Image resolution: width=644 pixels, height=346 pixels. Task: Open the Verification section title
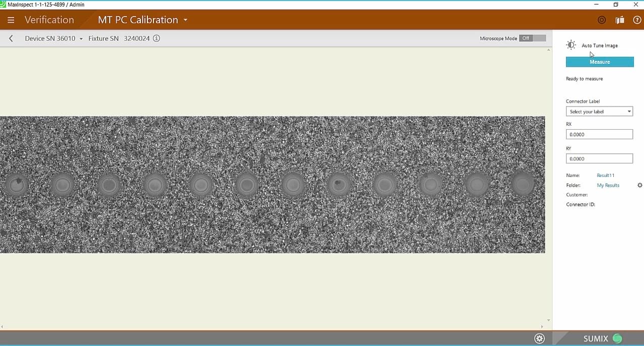[49, 20]
